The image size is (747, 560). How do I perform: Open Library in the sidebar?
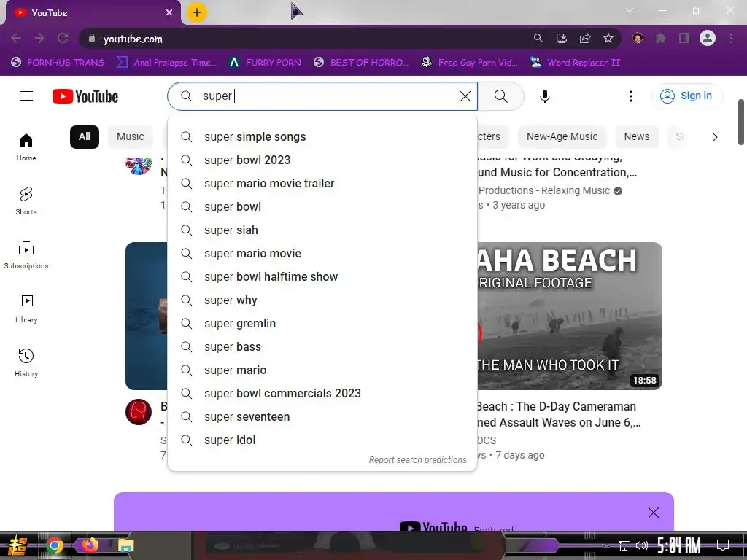26,309
